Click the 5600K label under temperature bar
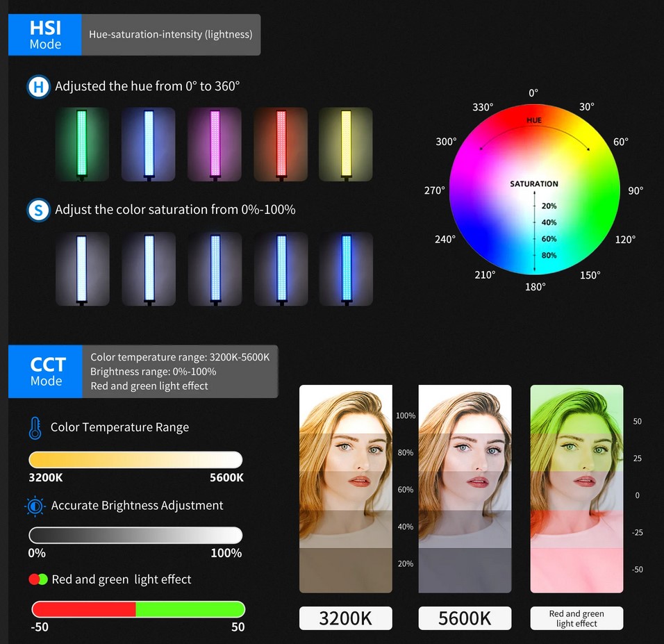664x644 pixels. tap(226, 478)
